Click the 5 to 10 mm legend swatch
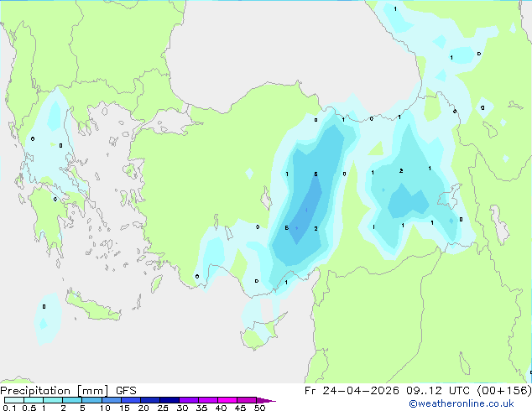Screen dimensions: 532x411 point(92,400)
